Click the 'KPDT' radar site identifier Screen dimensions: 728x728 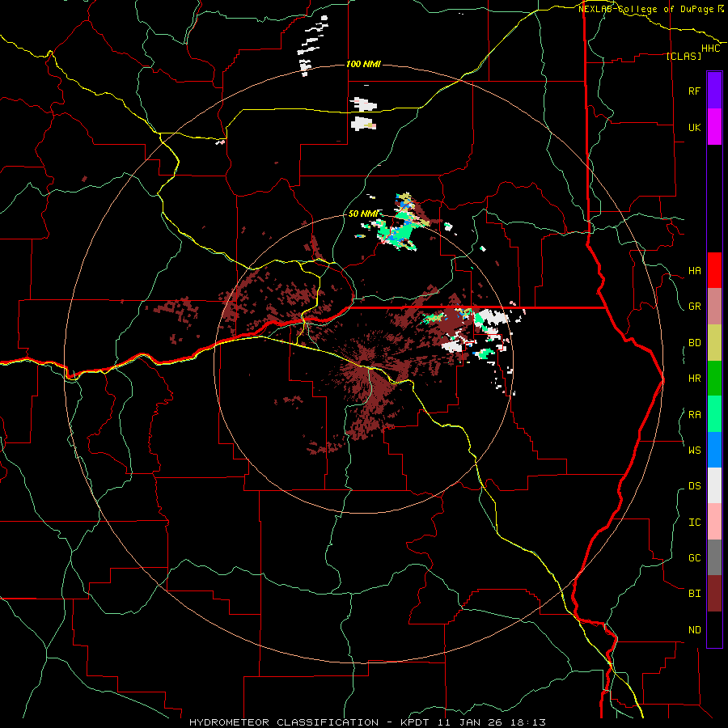click(x=416, y=722)
